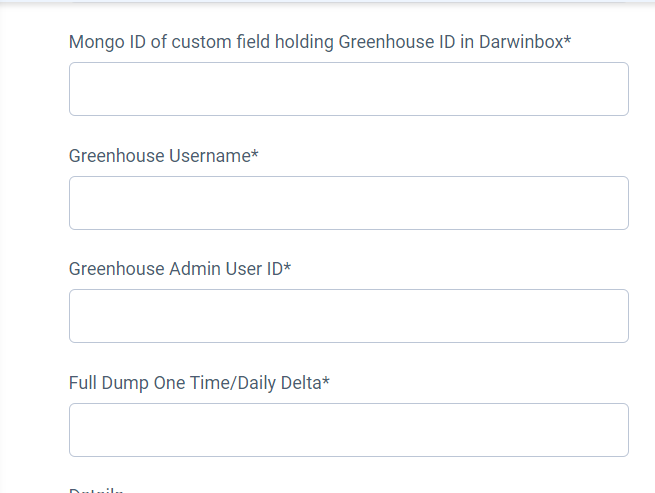
Task: Click the words 'Full Dump' in the last label
Action: (x=109, y=383)
